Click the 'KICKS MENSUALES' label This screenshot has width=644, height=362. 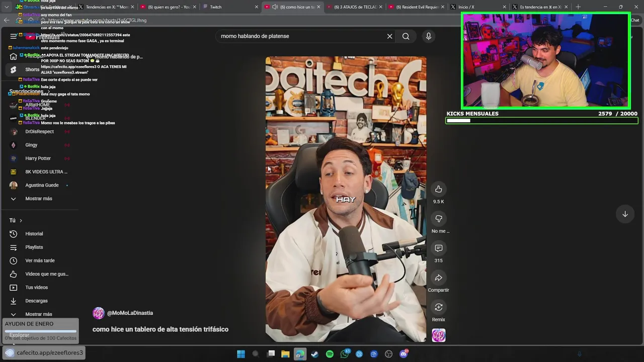click(472, 114)
